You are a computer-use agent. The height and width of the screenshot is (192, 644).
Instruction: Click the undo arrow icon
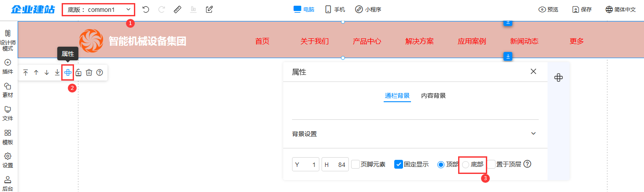click(x=146, y=9)
